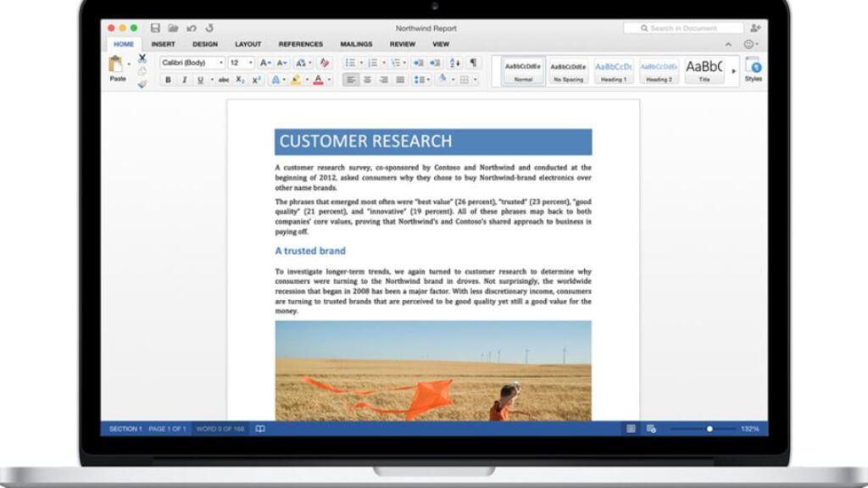
Task: Apply the Title style
Action: click(x=704, y=70)
